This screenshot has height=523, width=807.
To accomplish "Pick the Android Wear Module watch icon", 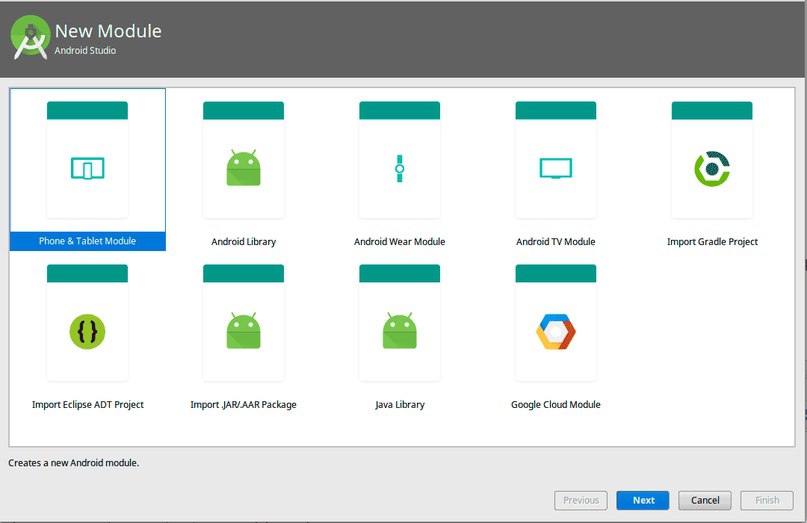I will (399, 168).
